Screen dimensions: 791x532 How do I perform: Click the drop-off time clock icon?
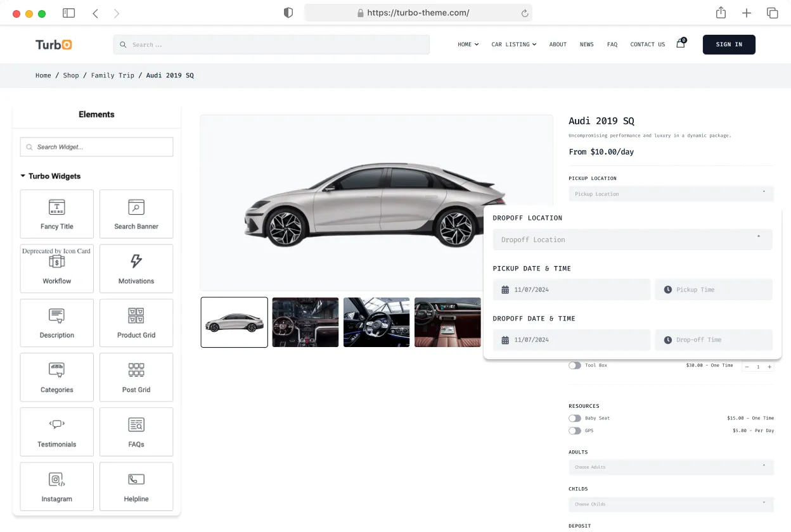tap(668, 339)
